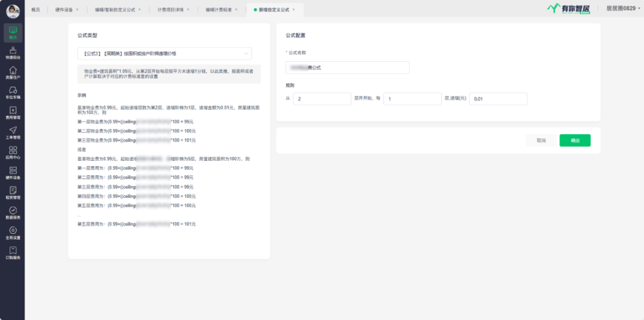Expand the 公式类型 dropdown
Screen dimensions: 644x320
(164, 54)
